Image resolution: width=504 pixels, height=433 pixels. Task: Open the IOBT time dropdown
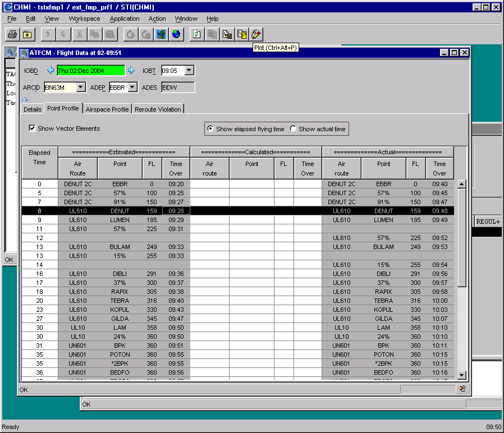click(x=189, y=71)
